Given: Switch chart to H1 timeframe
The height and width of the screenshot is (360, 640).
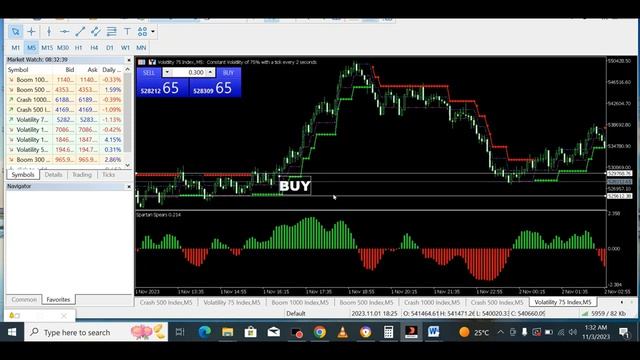Looking at the screenshot, I should [78, 48].
